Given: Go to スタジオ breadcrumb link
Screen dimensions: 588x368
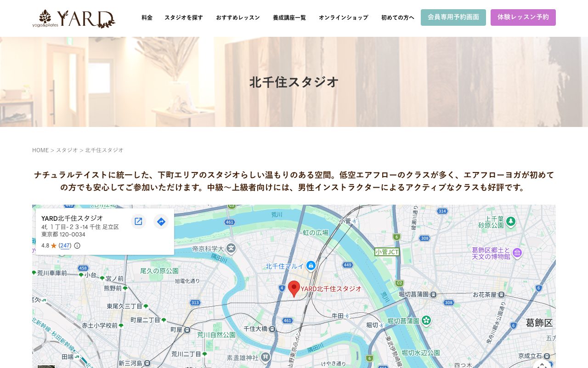Looking at the screenshot, I should click(67, 150).
